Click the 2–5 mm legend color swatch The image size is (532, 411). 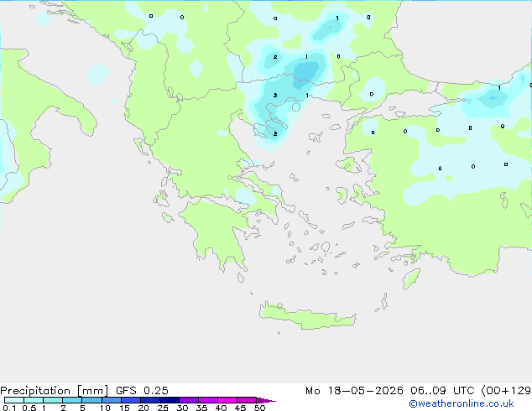click(x=72, y=400)
